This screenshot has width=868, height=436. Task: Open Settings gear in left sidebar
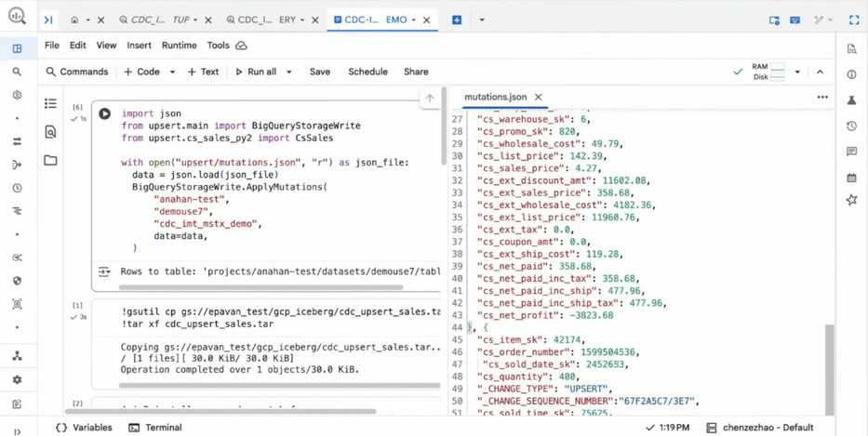point(17,380)
